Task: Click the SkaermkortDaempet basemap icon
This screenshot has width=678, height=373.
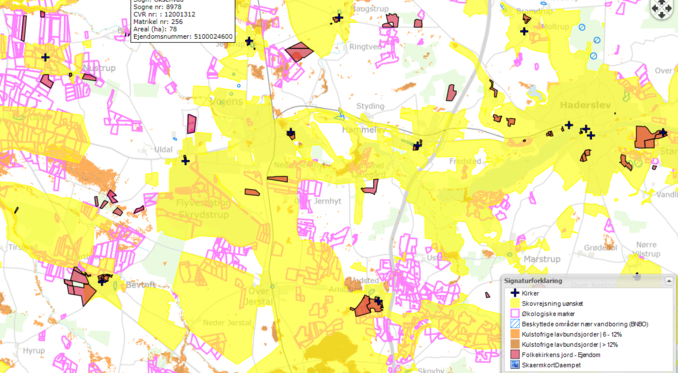Action: coord(515,365)
